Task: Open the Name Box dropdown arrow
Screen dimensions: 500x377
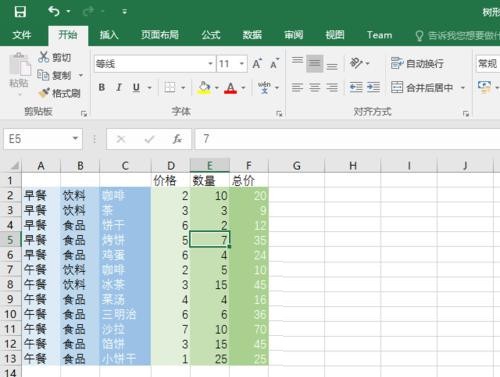Action: coord(75,138)
